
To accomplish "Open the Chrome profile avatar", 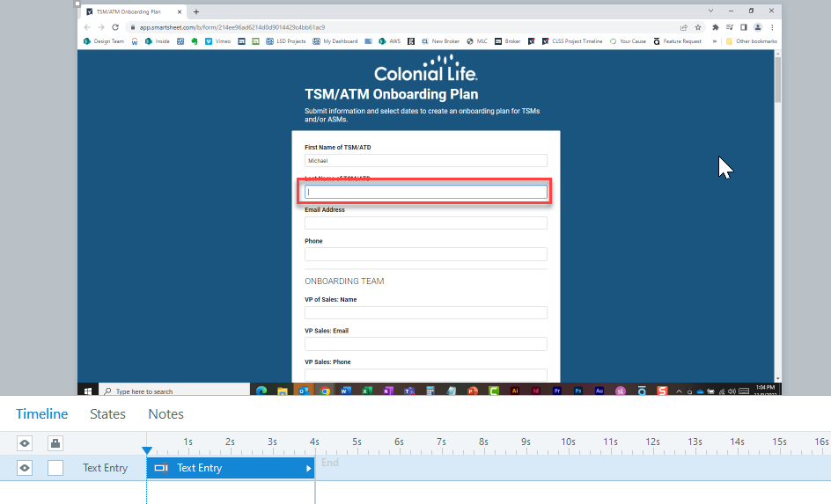I will point(758,27).
